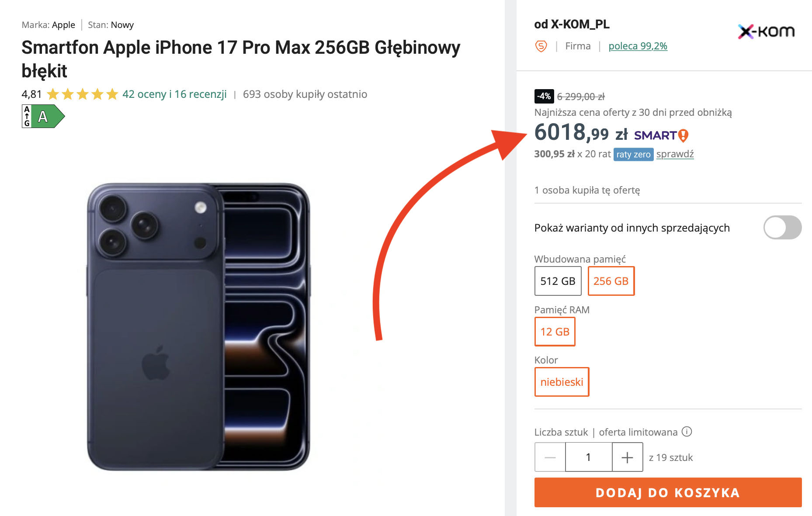Increase quantity with the plus button
This screenshot has height=516, width=812.
click(x=627, y=457)
